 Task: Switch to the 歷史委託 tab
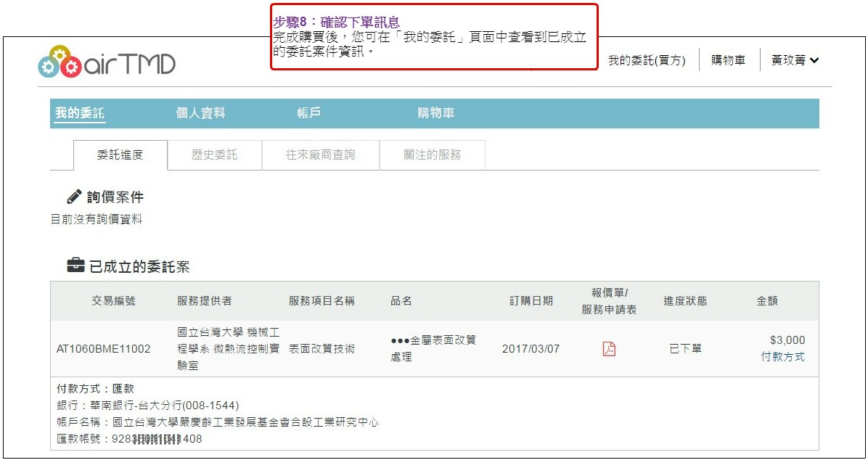pos(214,155)
